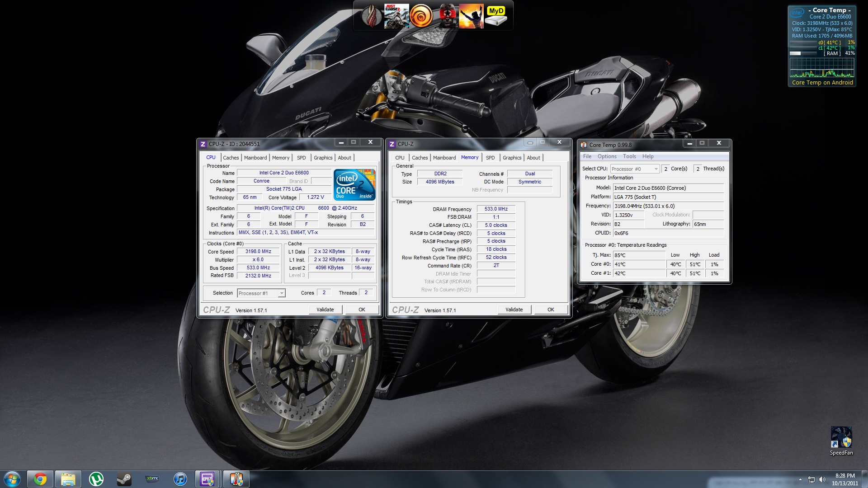
Task: Click the MyD drive dock icon
Action: [x=496, y=16]
